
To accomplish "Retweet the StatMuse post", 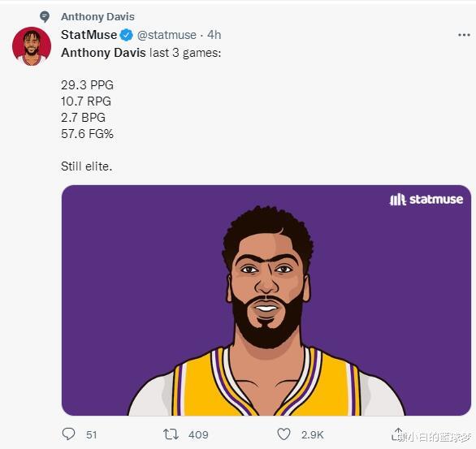I will point(171,434).
